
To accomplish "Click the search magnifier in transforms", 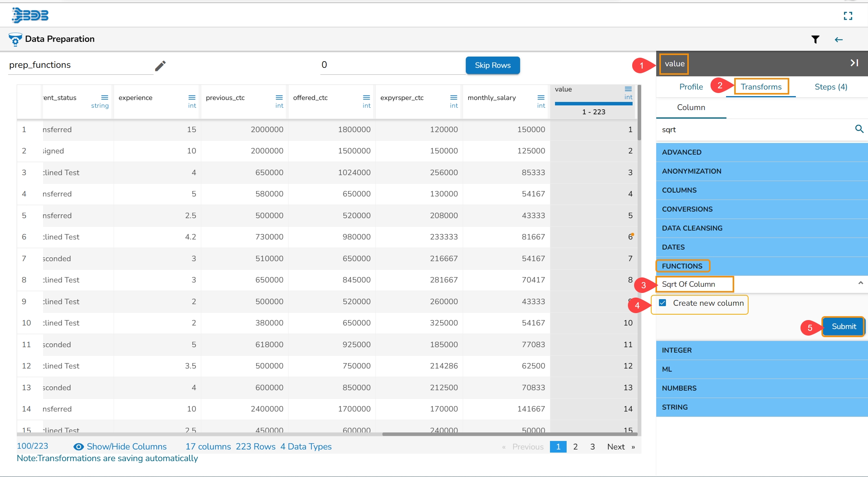I will coord(859,129).
